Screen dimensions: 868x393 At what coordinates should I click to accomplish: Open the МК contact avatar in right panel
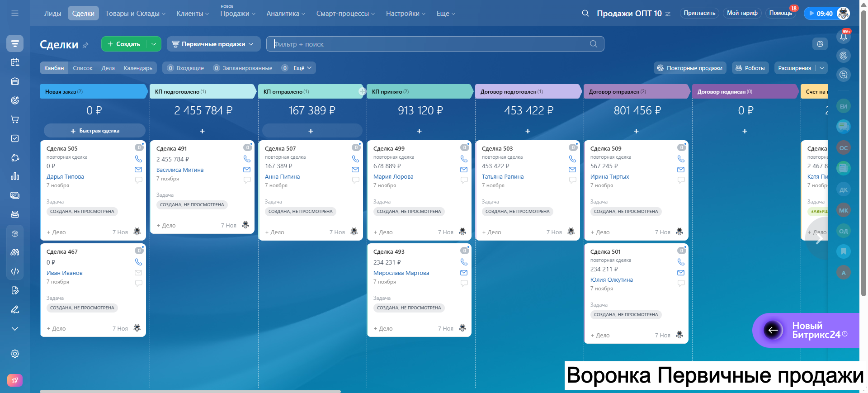coord(844,210)
